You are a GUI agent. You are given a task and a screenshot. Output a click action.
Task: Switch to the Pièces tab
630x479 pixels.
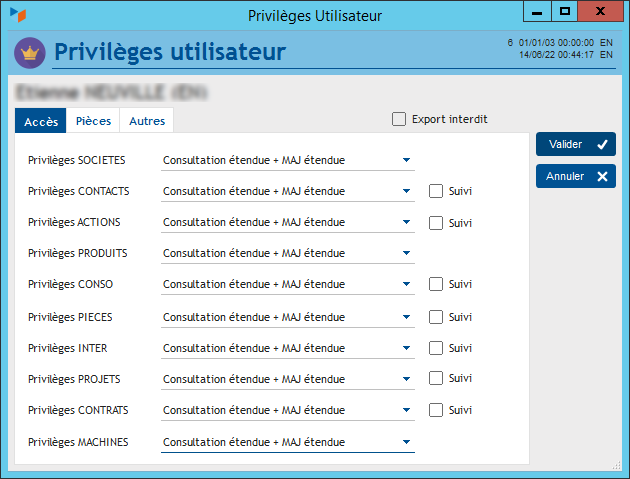93,121
